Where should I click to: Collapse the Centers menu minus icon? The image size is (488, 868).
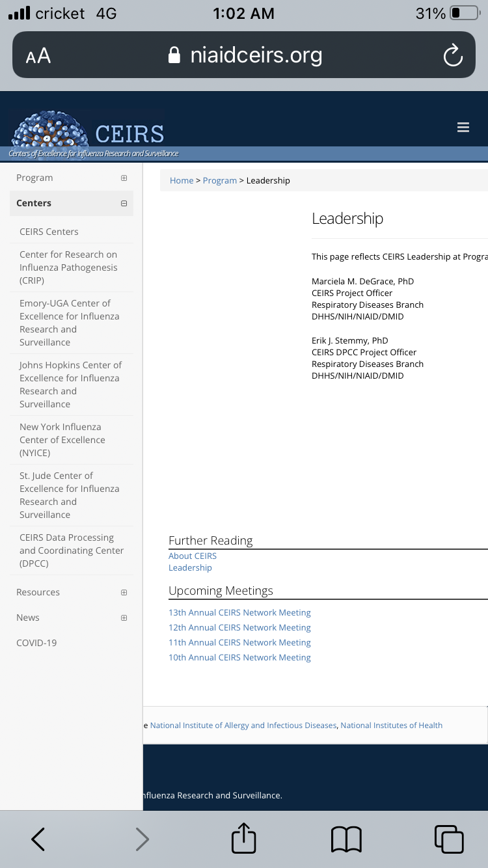pos(124,203)
